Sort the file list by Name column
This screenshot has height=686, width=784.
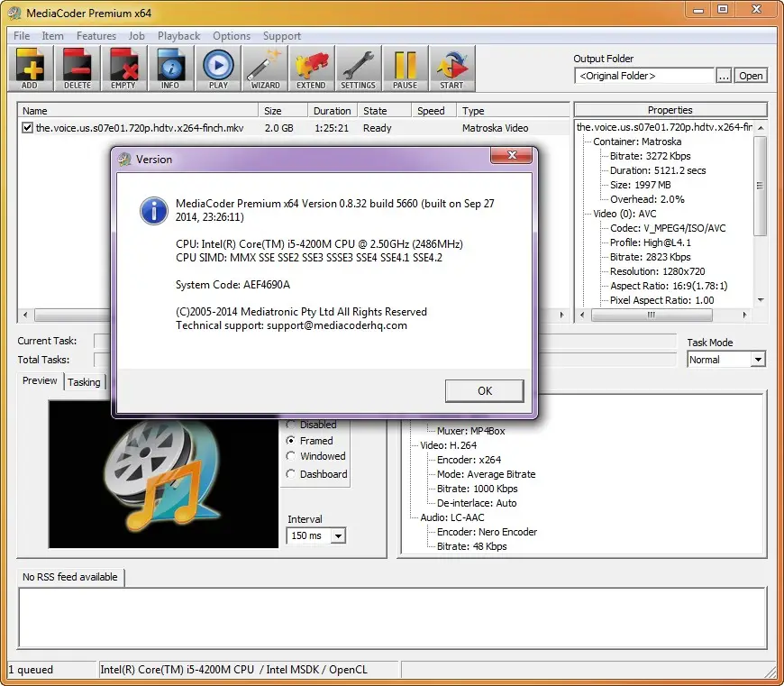pos(138,111)
